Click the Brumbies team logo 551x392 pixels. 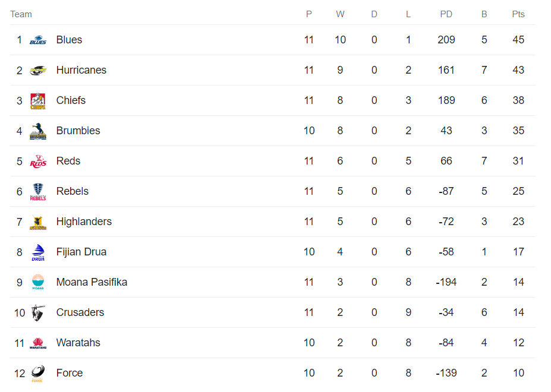(x=38, y=131)
